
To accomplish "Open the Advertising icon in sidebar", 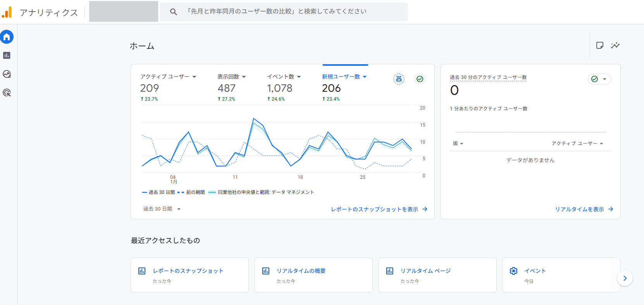I will pos(7,93).
